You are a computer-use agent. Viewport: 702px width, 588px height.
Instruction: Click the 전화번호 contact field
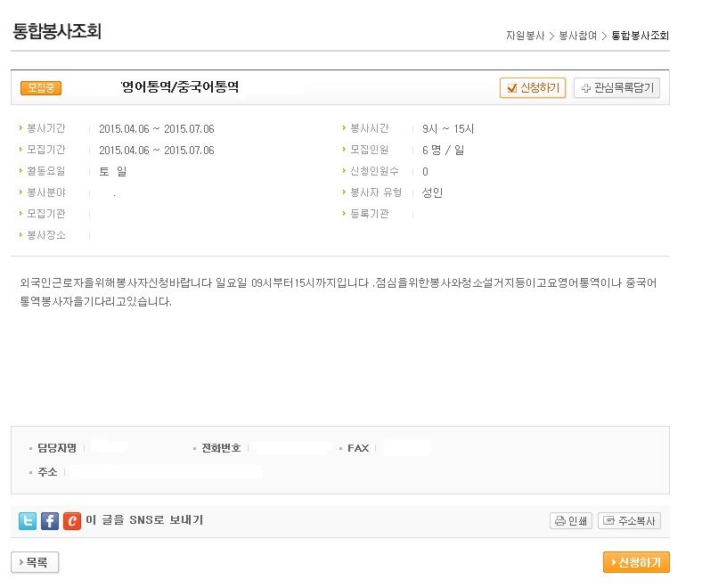click(x=290, y=448)
